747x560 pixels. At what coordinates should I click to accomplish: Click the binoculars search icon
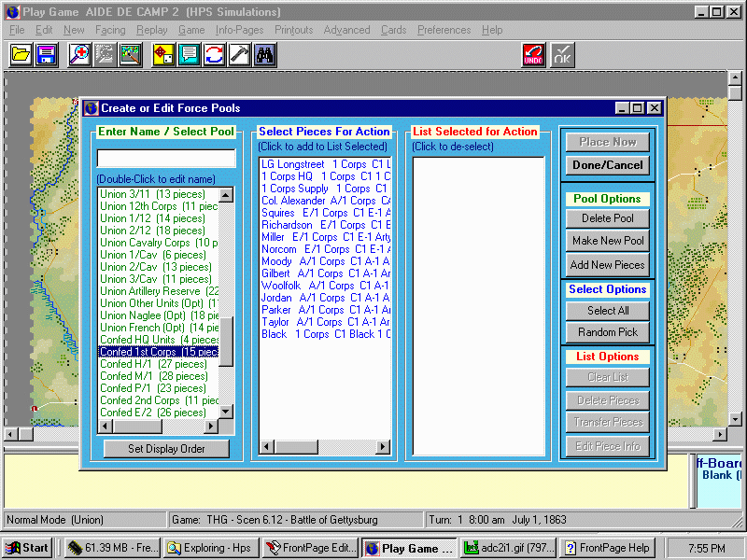265,55
